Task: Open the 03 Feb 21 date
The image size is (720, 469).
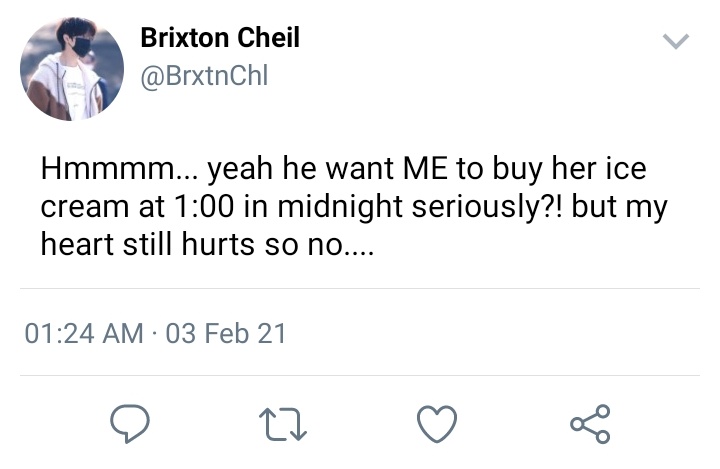Action: pos(226,333)
